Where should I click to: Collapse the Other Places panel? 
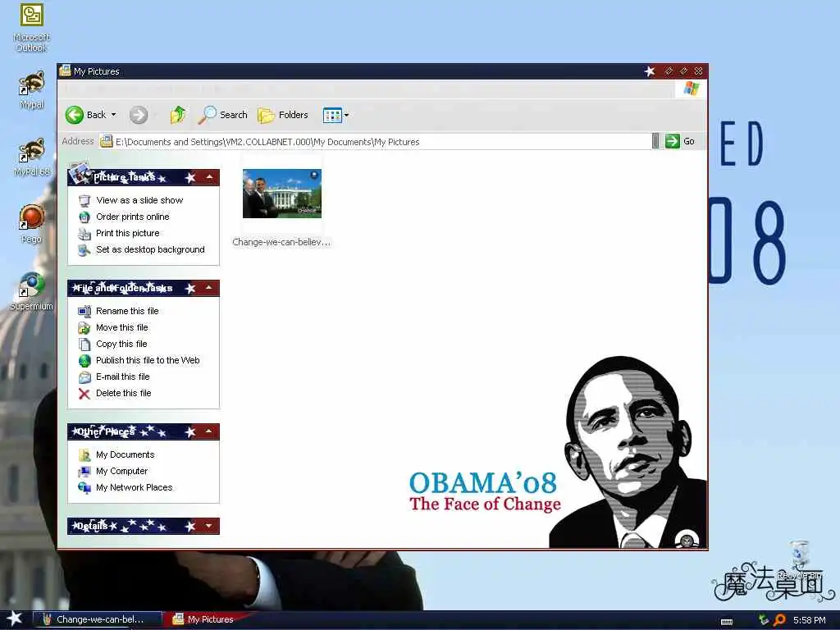(x=209, y=431)
